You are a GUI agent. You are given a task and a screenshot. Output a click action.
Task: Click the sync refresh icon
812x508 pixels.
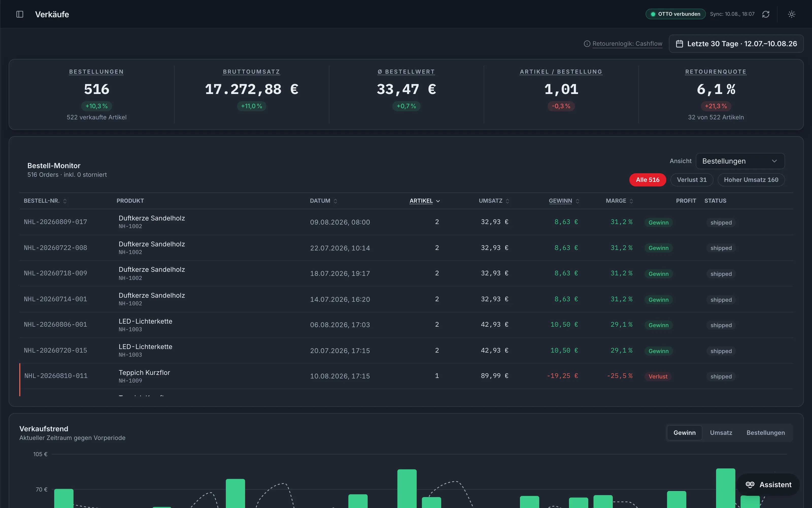(x=766, y=14)
